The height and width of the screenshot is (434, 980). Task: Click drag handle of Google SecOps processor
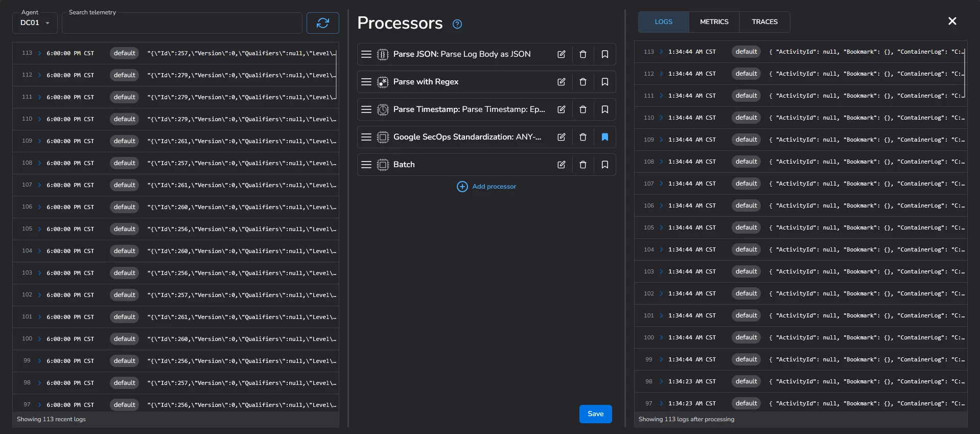click(x=366, y=137)
